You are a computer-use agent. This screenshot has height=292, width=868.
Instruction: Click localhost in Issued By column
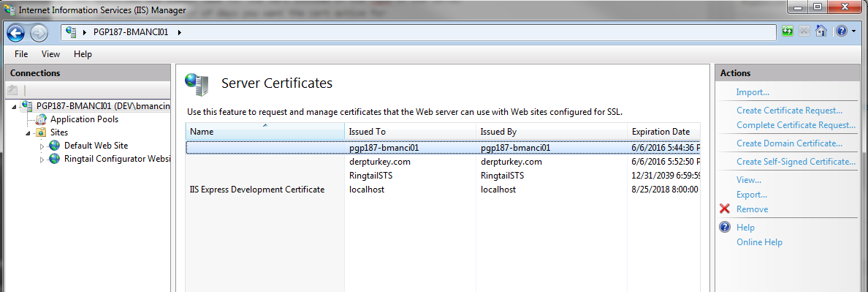coord(498,190)
